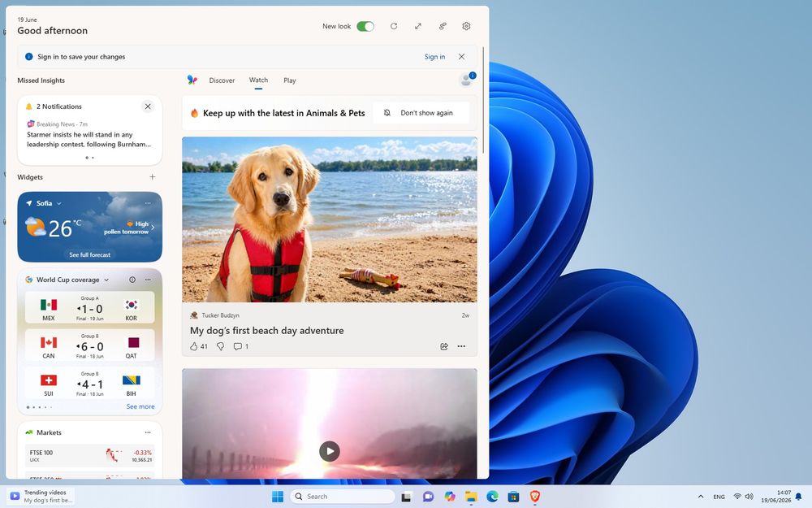Click the Sign in link
Viewport: 812px width, 508px height.
tap(434, 57)
